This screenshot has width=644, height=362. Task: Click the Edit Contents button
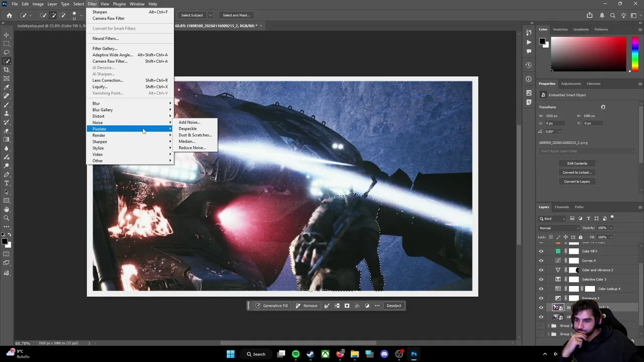pyautogui.click(x=577, y=163)
